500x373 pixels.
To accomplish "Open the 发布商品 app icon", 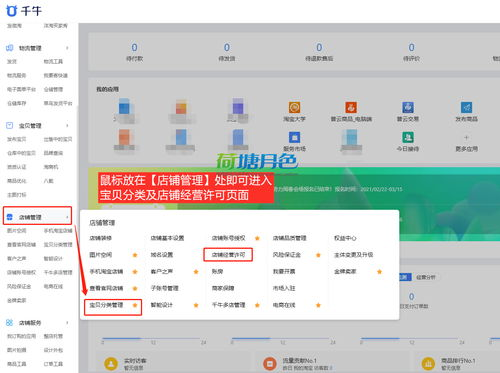I will [466, 107].
